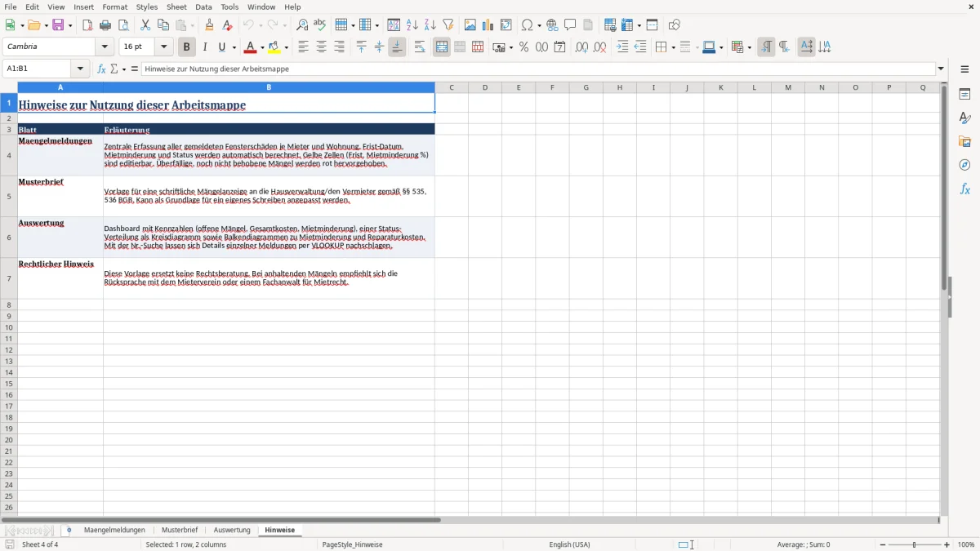This screenshot has height=551, width=980.
Task: Expand the font color dropdown arrow
Action: (x=262, y=47)
